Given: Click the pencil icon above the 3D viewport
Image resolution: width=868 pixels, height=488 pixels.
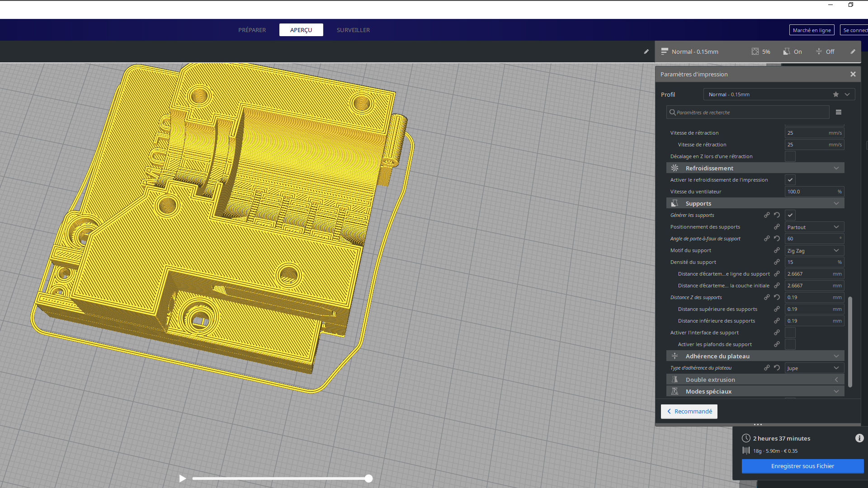Looking at the screenshot, I should pyautogui.click(x=646, y=52).
